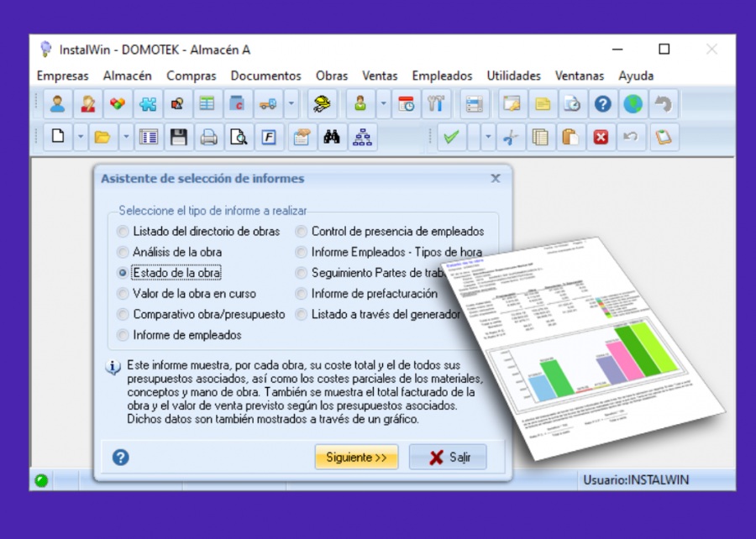Close the report selection wizard dialog

[496, 179]
